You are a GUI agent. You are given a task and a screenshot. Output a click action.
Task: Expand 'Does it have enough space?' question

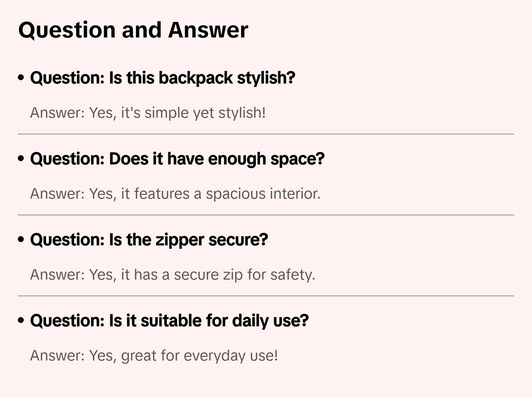pos(177,159)
